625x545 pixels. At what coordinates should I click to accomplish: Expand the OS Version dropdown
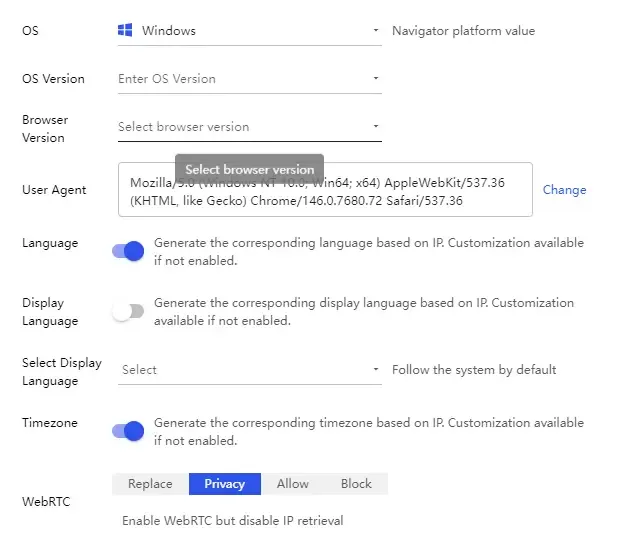point(250,79)
